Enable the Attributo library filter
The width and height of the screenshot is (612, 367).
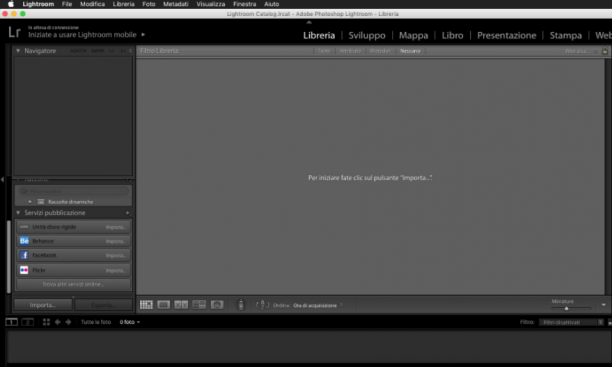coord(350,51)
